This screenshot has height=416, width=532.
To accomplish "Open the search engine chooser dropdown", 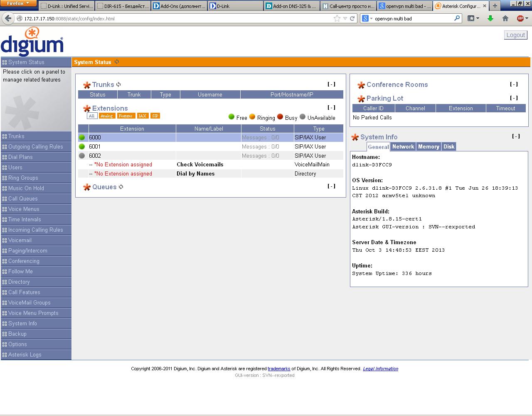I will (367, 18).
